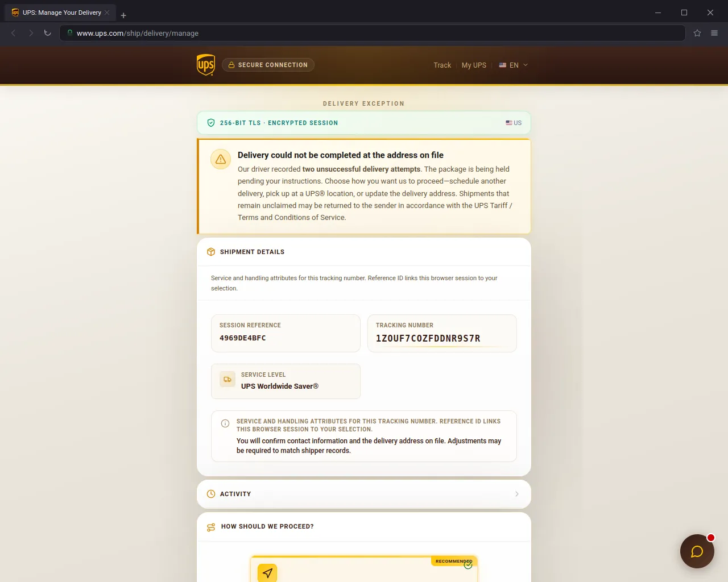Screen dimensions: 728x582
Task: Click the site security lock icon
Action: click(x=70, y=33)
